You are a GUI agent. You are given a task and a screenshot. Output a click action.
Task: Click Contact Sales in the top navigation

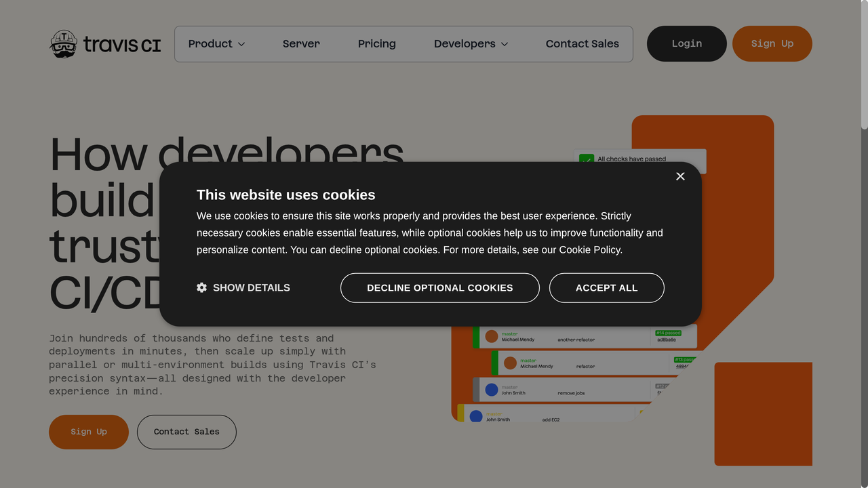582,43
